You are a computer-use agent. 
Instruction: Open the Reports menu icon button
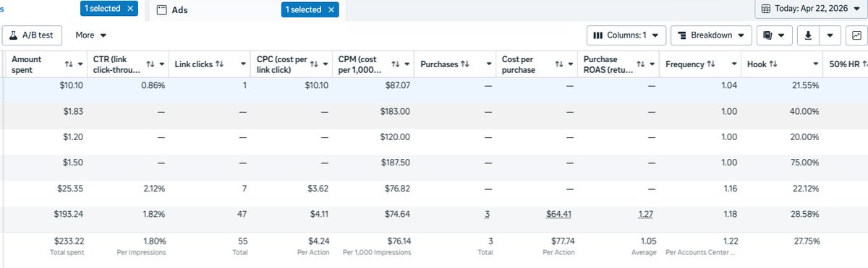pos(773,35)
